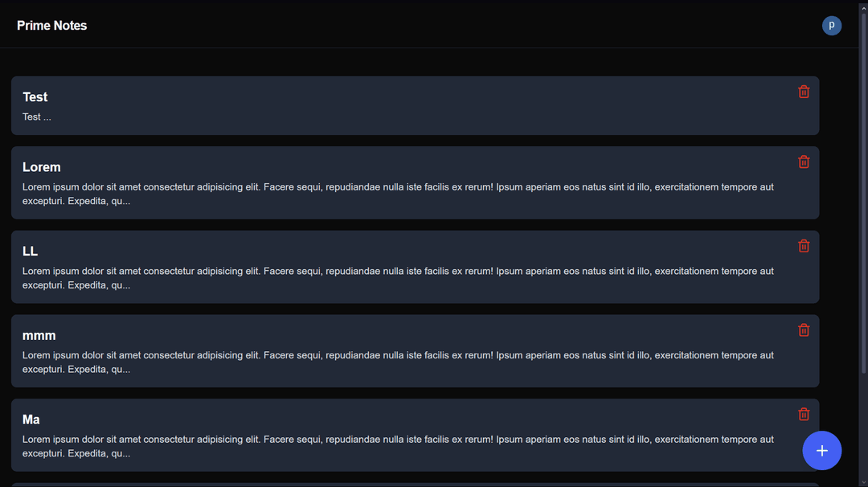Trash the Ma note

coord(804,414)
